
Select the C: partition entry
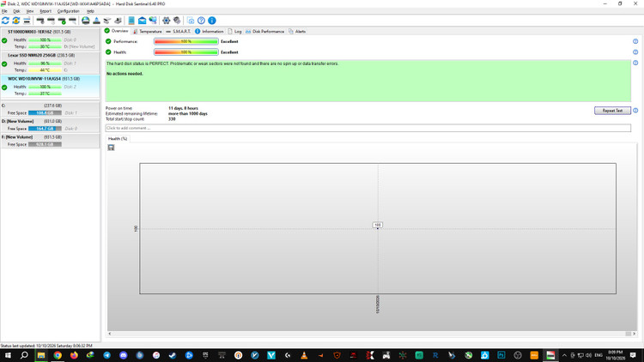[50, 109]
